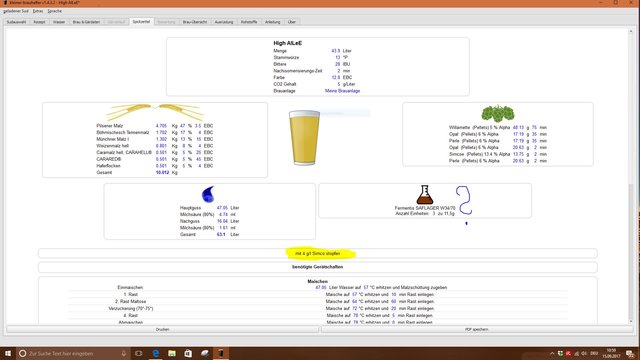Viewport: 640px width, 360px height.
Task: Launch Microsoft Edge from the taskbar
Action: coord(156,353)
